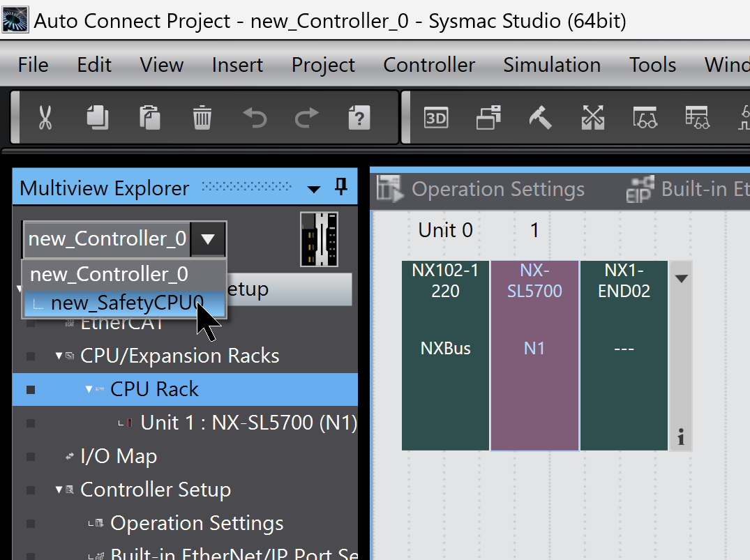Screen dimensions: 750x560
Task: Click the Paste clipboard icon
Action: [150, 118]
